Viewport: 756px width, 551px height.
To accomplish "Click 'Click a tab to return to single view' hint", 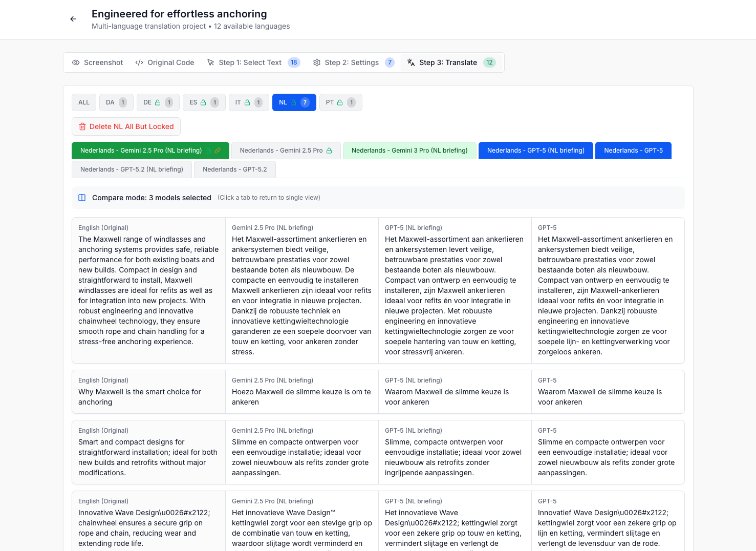I will click(269, 198).
